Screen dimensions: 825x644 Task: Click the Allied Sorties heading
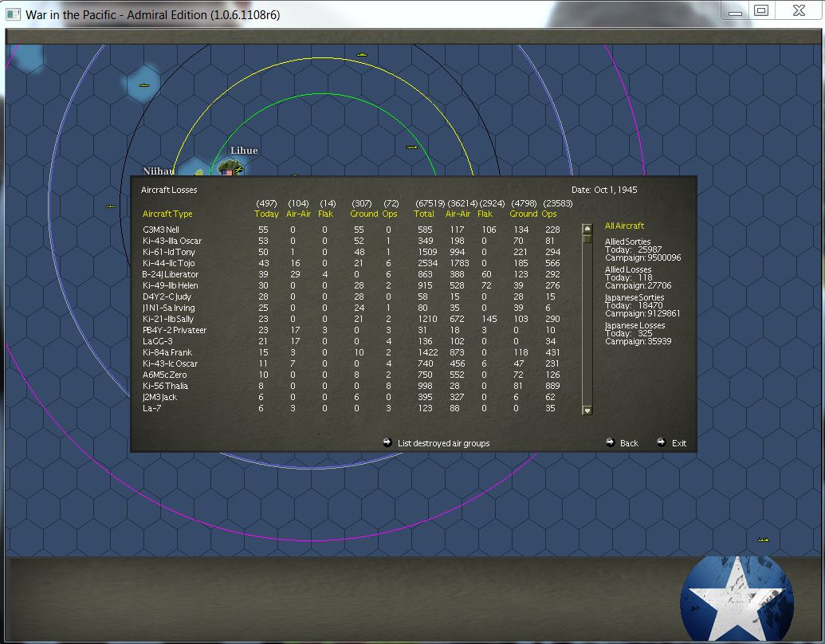[627, 241]
